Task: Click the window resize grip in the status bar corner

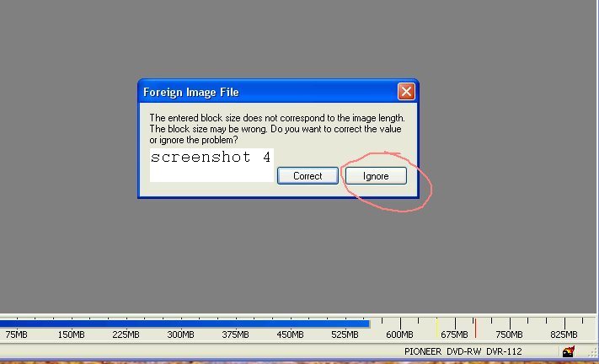Action: point(593,352)
